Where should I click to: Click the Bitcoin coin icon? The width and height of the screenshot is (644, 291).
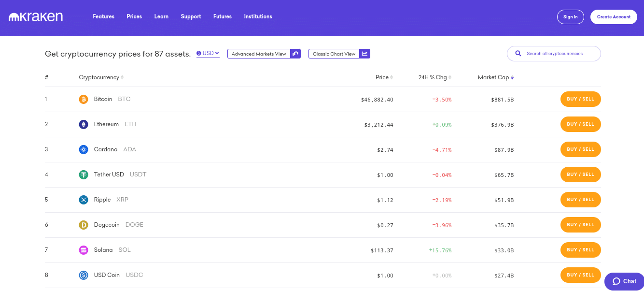click(84, 99)
